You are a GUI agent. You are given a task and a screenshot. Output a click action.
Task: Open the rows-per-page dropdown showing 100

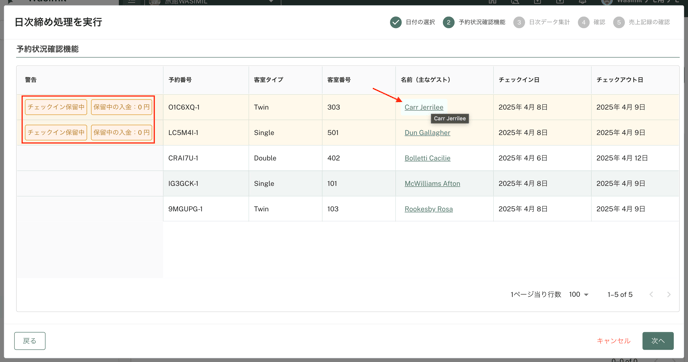click(x=579, y=294)
